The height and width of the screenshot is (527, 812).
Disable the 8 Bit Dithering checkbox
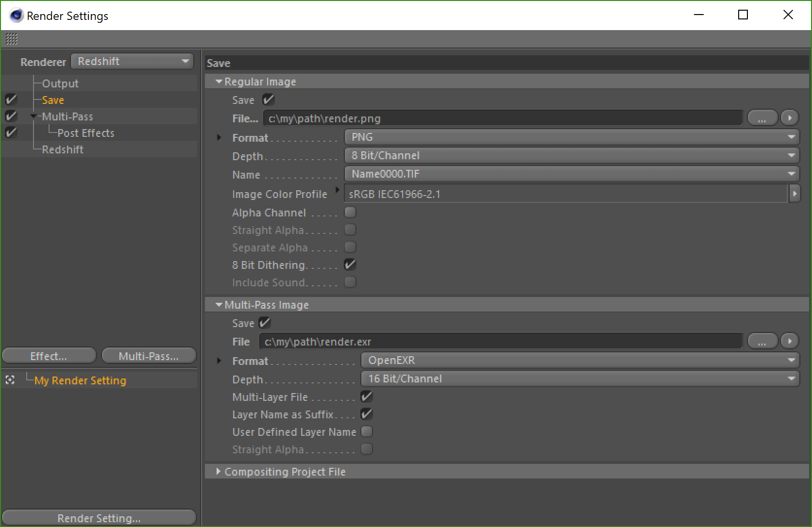pyautogui.click(x=350, y=264)
